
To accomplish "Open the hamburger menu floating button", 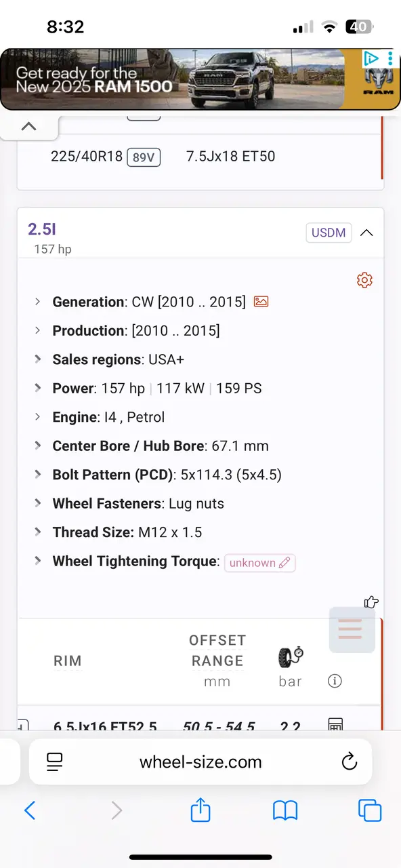I will [x=352, y=630].
